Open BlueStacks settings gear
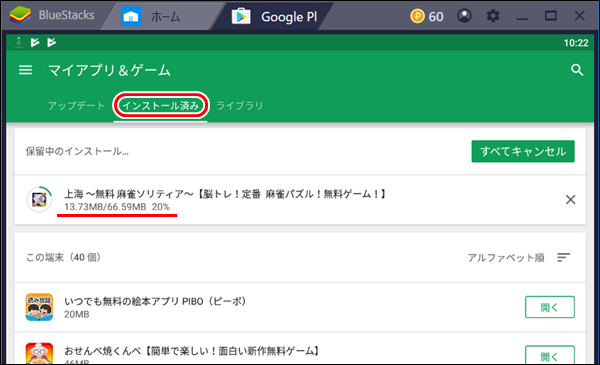Screen dimensions: 600x365 tap(493, 16)
